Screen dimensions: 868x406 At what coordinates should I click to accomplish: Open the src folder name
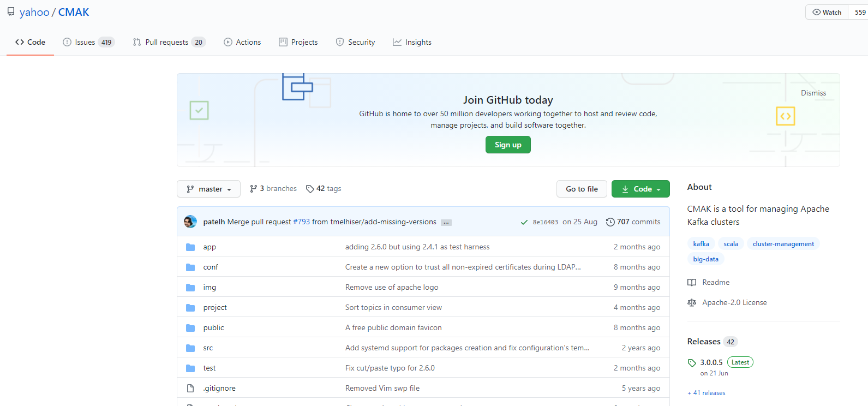pos(208,348)
